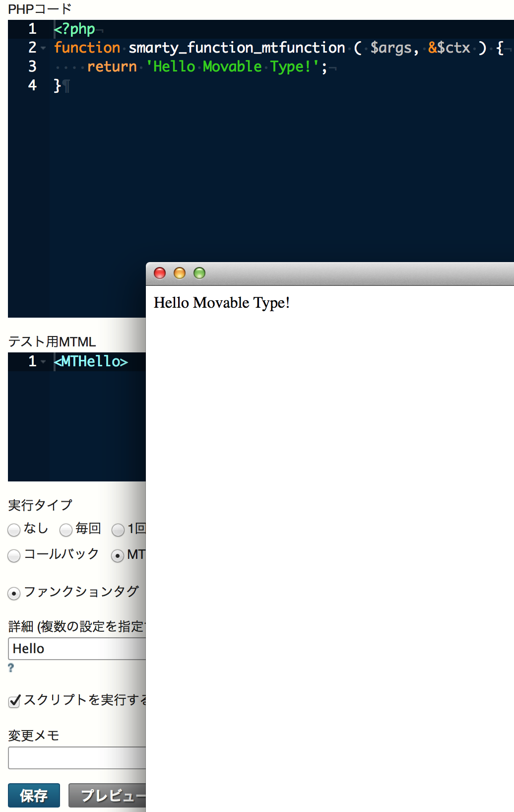The image size is (514, 812).
Task: Collapse the fold arrow beside the MTHello line
Action: pyautogui.click(x=44, y=362)
